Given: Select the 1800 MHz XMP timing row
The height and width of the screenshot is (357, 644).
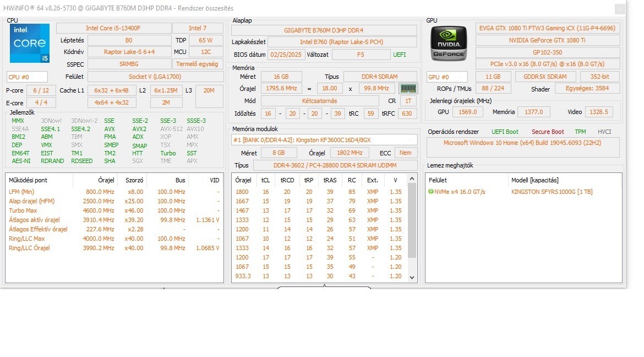Looking at the screenshot, I should click(x=320, y=192).
